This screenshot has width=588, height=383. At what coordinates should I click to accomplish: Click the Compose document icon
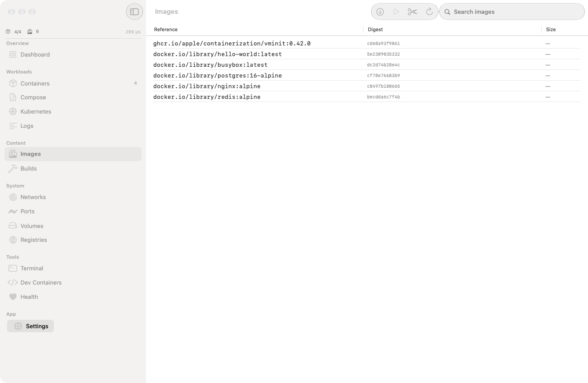[x=13, y=97]
